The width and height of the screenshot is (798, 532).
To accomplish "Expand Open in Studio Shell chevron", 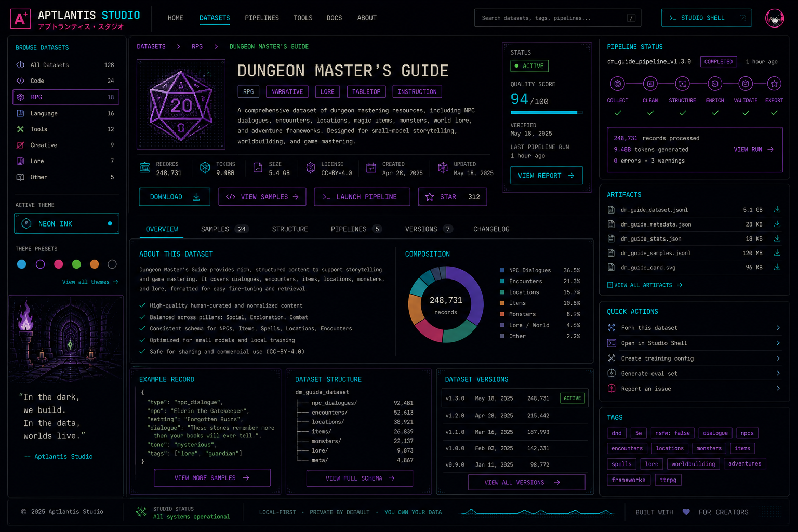I will [778, 343].
